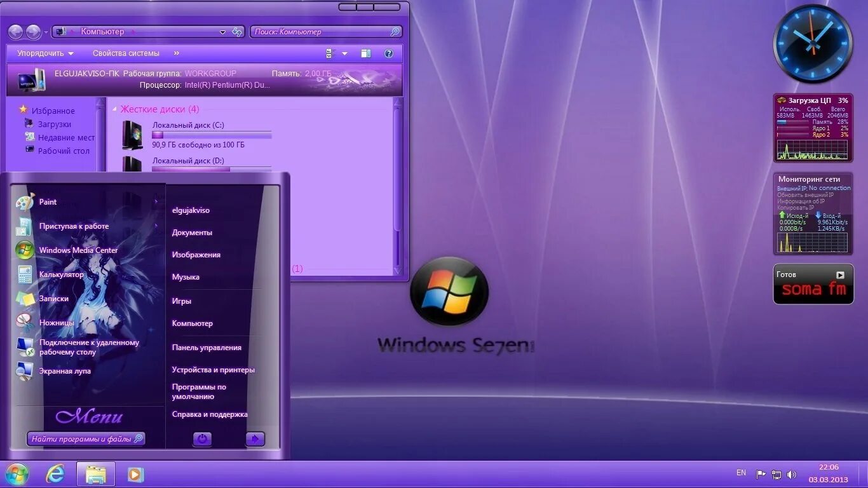
Task: Expand the Paint jump list arrow
Action: click(x=156, y=202)
